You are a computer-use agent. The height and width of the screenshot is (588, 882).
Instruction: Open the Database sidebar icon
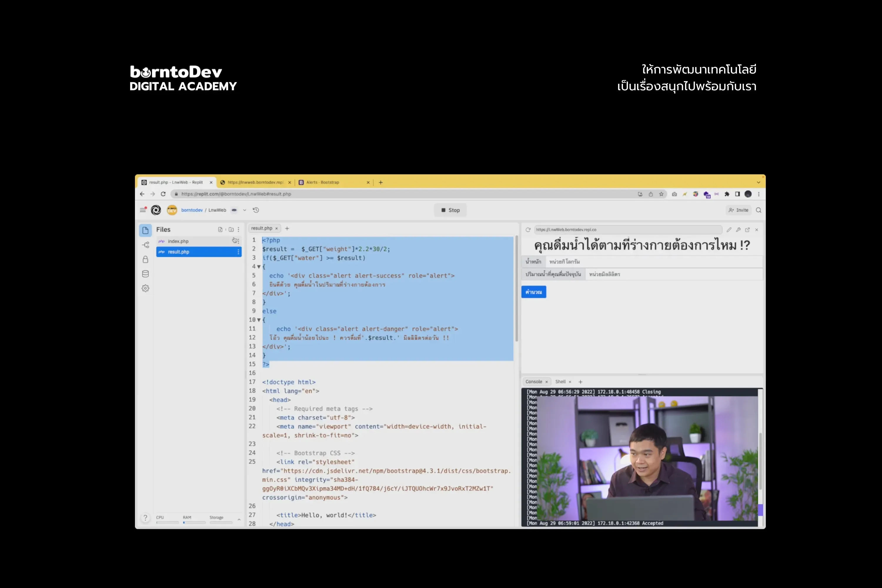[146, 274]
